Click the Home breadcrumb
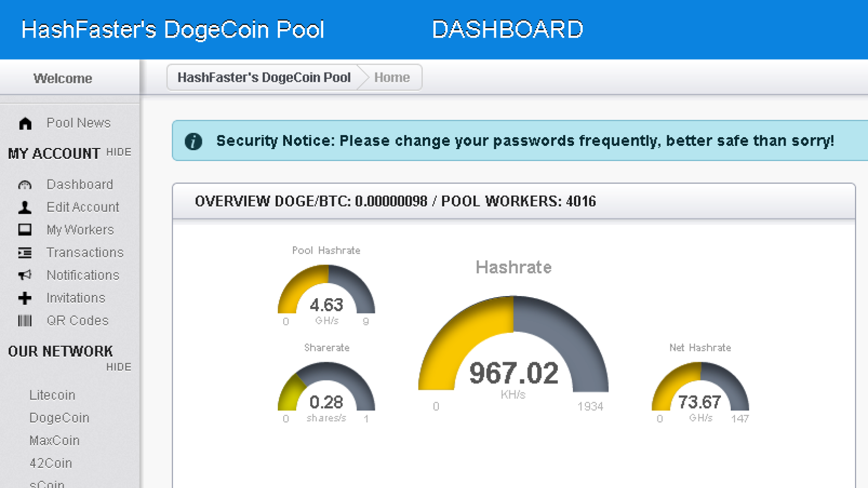Screen dimensions: 868x488 pos(392,78)
